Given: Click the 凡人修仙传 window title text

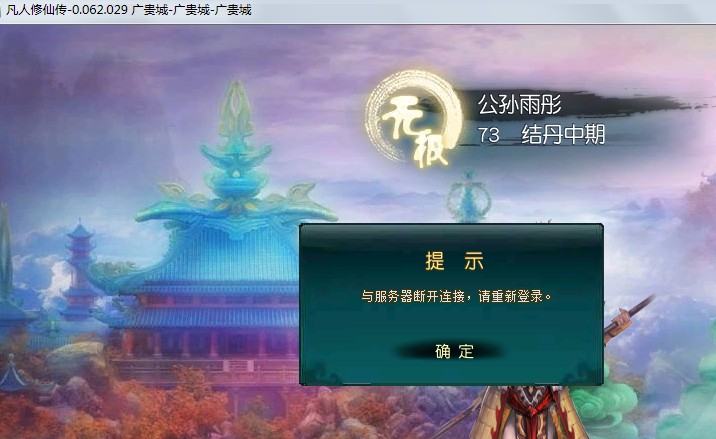Looking at the screenshot, I should (x=36, y=10).
